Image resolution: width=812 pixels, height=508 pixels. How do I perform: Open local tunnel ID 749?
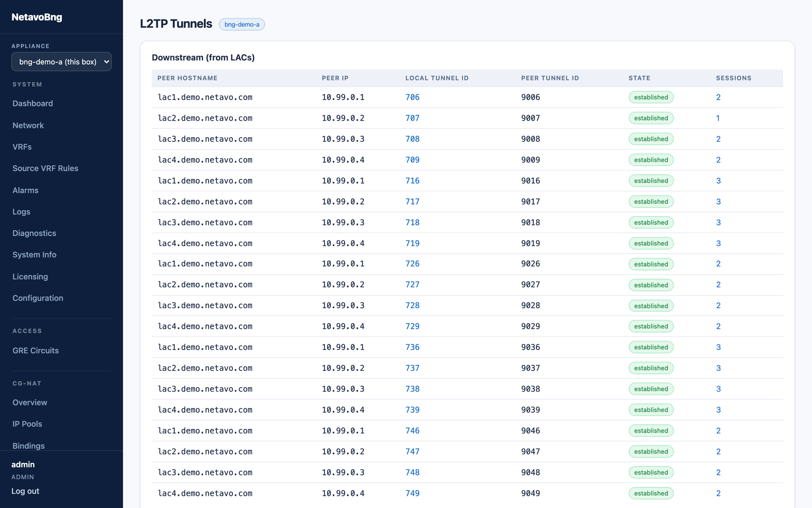coord(412,493)
